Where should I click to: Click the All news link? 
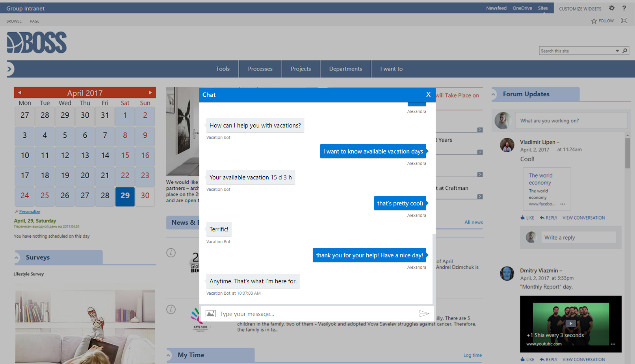(473, 222)
